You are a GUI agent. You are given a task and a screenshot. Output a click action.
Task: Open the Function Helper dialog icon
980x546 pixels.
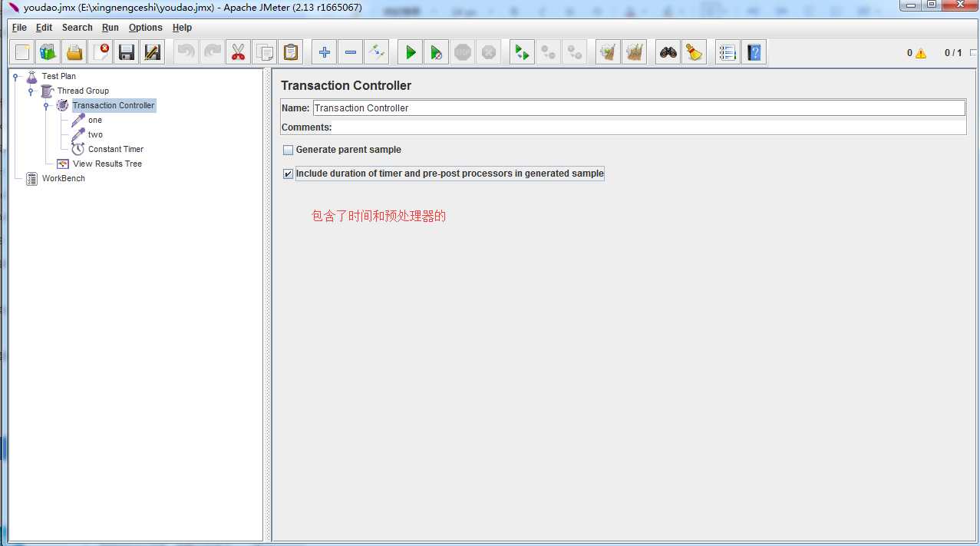(x=728, y=52)
